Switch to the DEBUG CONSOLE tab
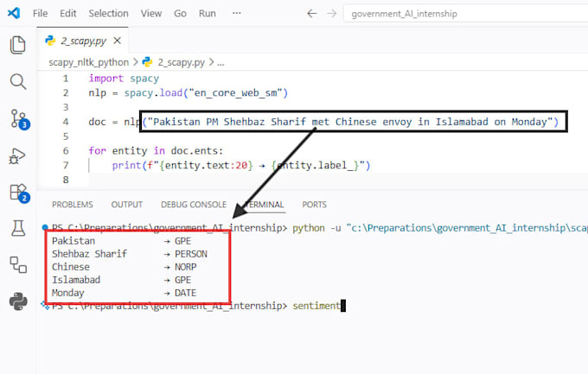Screen dimensions: 588x374 (x=194, y=205)
